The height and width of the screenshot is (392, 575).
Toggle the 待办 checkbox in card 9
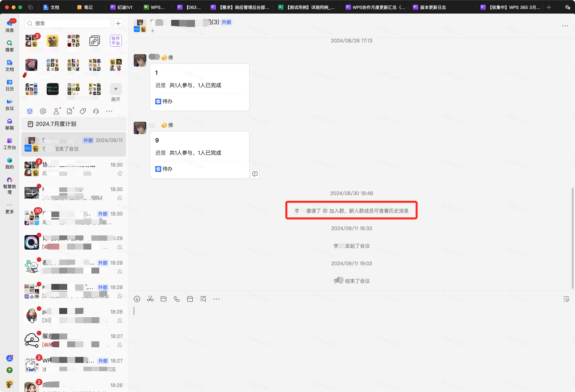(158, 169)
